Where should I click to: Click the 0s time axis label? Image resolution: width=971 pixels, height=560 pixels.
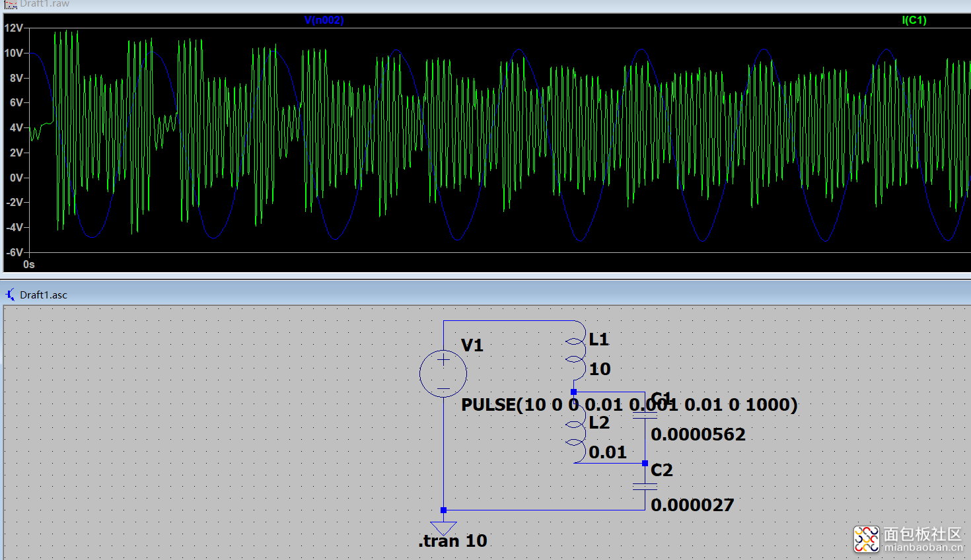[29, 264]
